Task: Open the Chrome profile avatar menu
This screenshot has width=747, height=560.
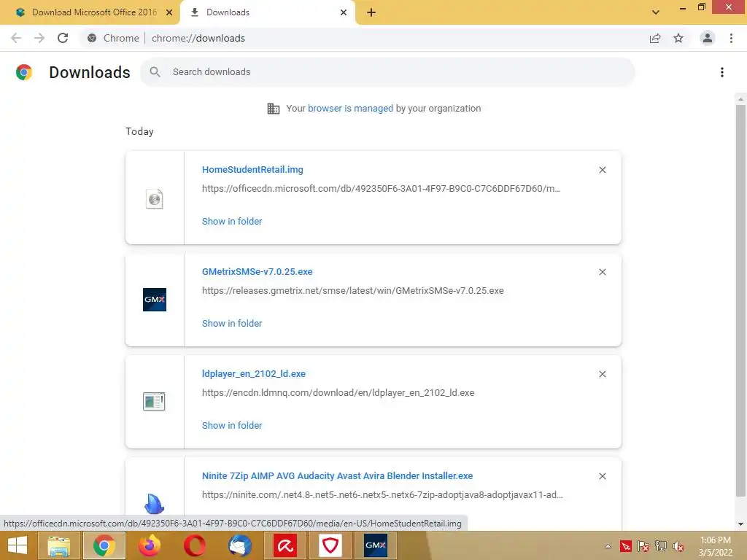Action: click(708, 38)
